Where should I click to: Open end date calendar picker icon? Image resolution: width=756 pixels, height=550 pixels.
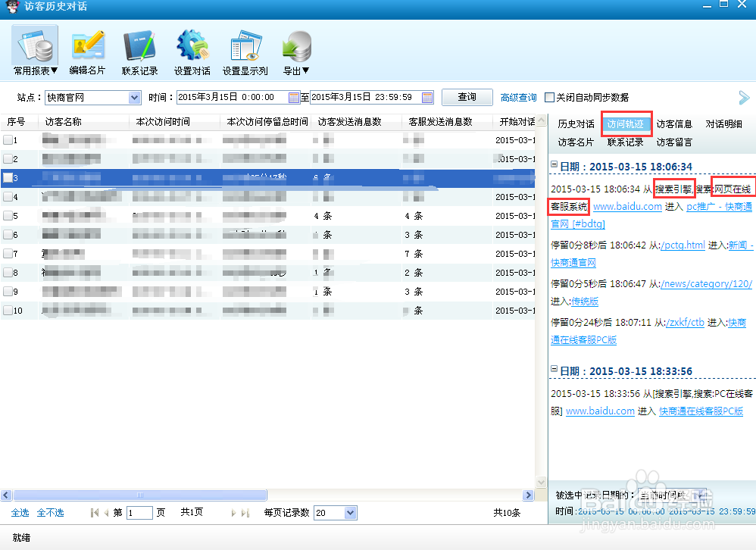tap(427, 98)
